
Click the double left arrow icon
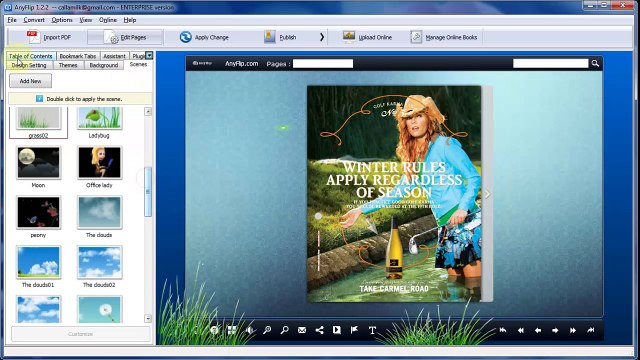point(521,330)
